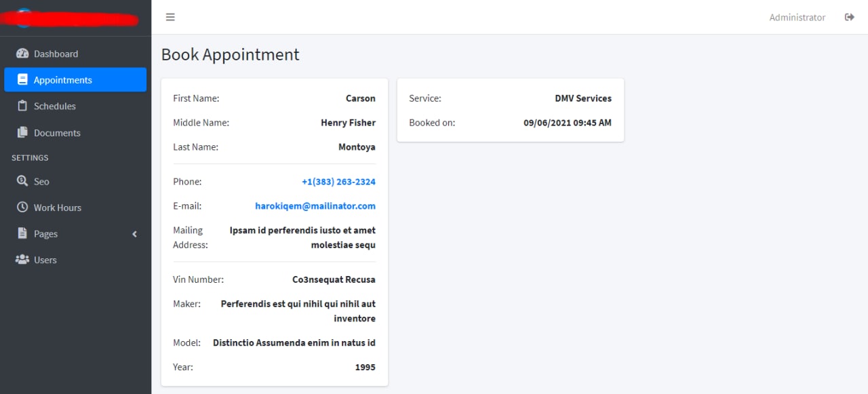Click the First Name: label
This screenshot has height=394, width=868.
196,98
